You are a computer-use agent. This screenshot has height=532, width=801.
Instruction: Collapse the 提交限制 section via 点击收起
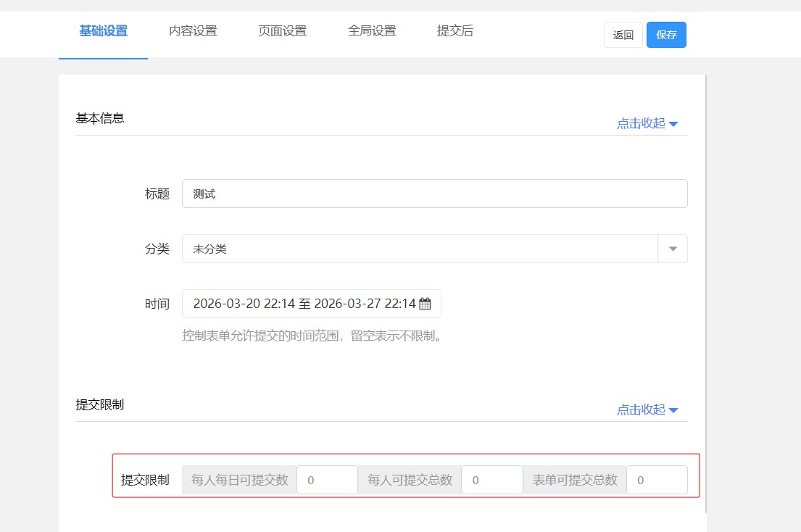click(647, 410)
